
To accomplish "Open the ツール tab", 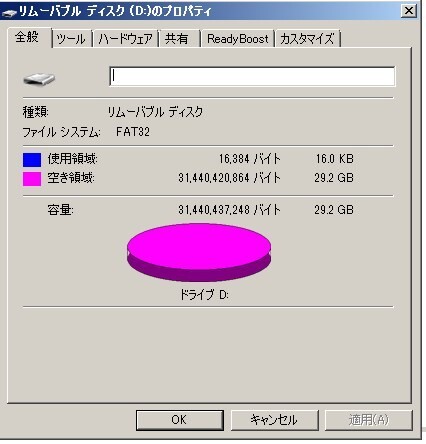I will [x=72, y=39].
